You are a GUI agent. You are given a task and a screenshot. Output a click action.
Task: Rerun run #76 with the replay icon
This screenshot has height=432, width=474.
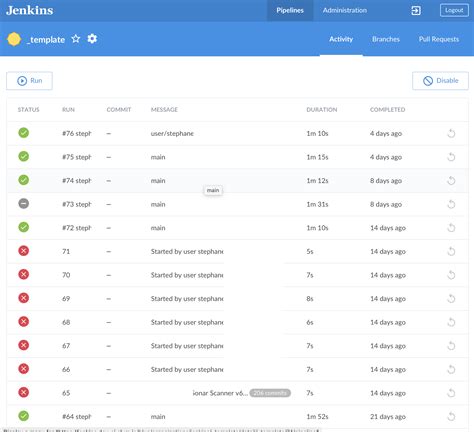coord(451,133)
